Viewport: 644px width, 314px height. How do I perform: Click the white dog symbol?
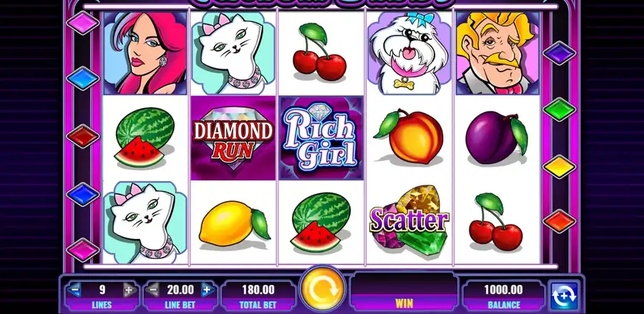tap(409, 53)
